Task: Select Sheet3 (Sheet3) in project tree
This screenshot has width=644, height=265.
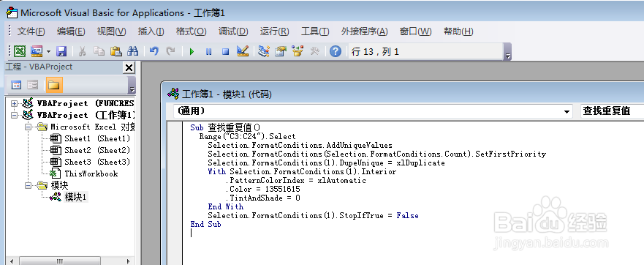Action: coord(97,162)
